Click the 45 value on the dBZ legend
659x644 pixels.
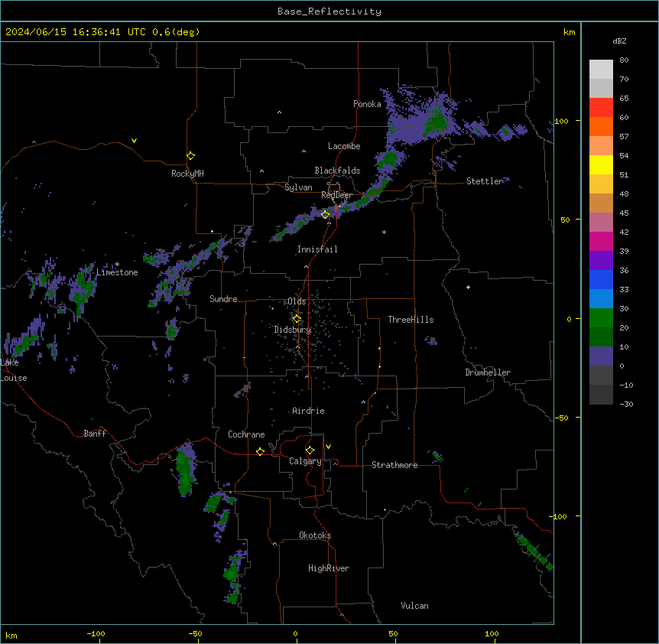click(624, 213)
